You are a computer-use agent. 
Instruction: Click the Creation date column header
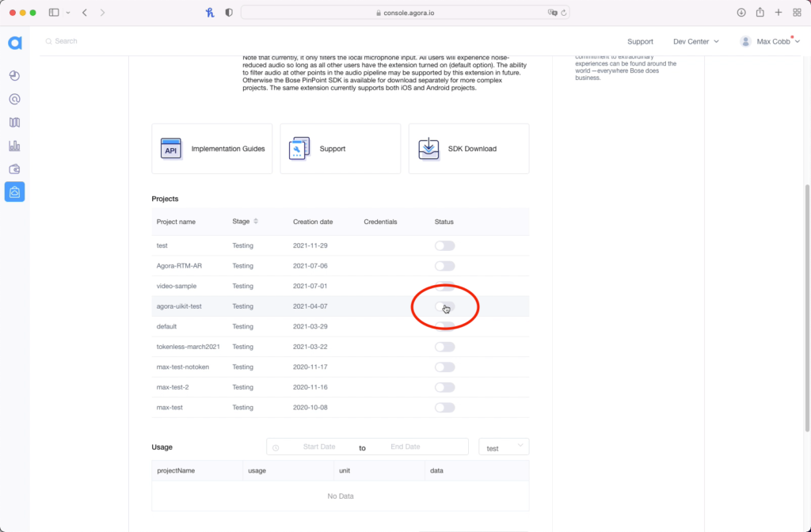click(313, 222)
